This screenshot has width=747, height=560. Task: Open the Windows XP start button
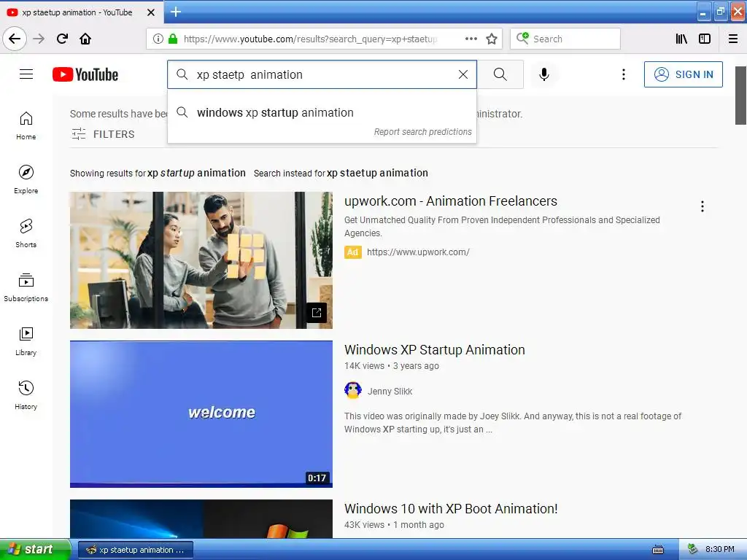tap(35, 550)
